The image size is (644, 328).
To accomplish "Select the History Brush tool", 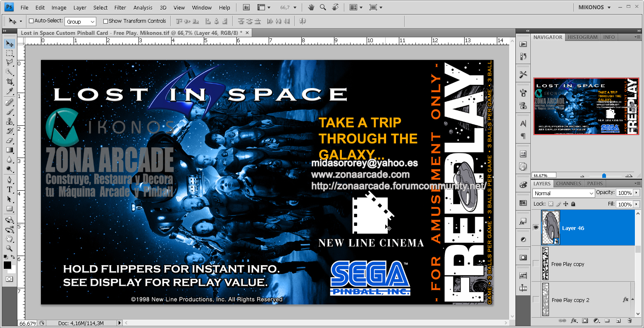I will pos(10,131).
